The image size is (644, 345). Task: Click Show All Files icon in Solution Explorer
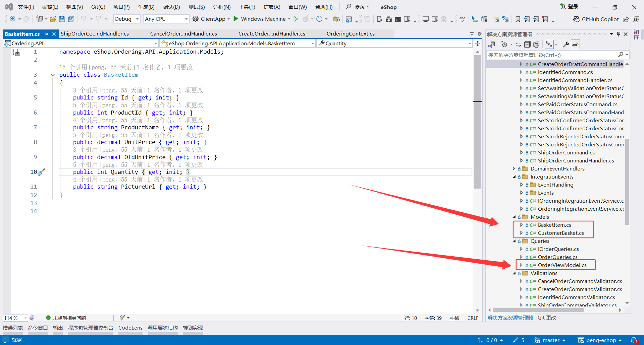pos(536,45)
